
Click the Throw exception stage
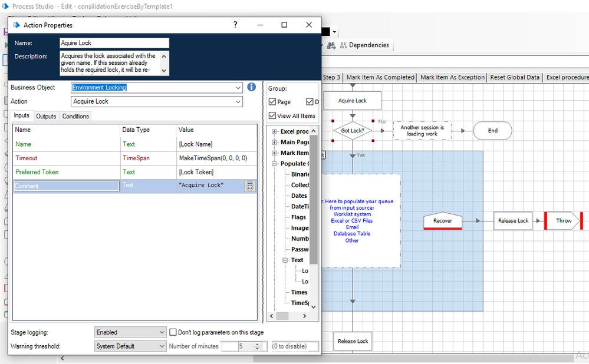[564, 221]
